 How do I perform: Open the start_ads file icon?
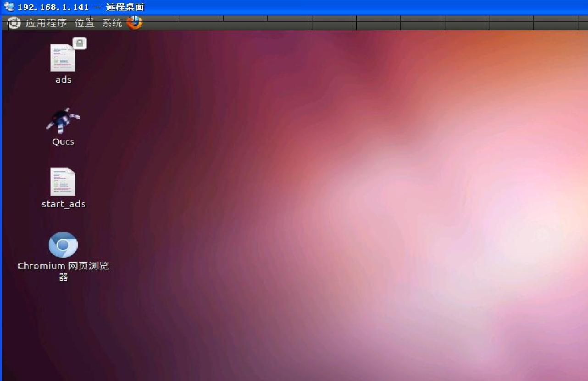point(63,182)
